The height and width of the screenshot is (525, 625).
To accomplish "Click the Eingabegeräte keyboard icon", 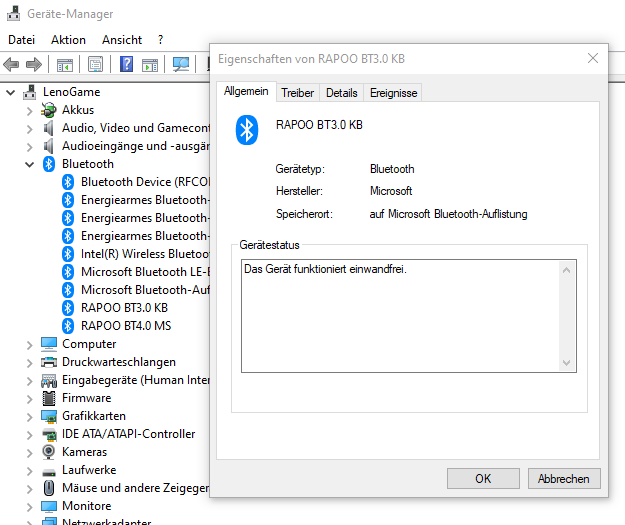I will 49,380.
